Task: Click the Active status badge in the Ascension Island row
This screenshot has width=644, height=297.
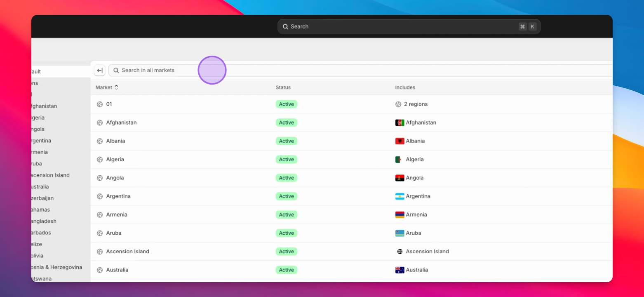Action: [287, 252]
